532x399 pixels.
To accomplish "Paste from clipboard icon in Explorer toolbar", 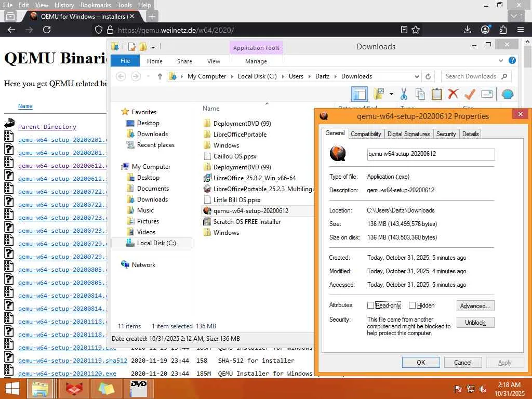I will tap(436, 94).
